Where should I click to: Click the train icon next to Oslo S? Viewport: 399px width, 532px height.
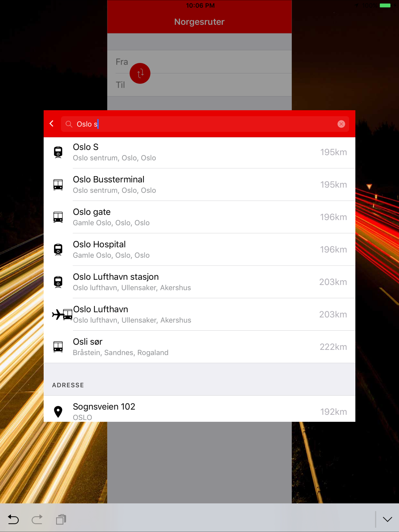[58, 152]
